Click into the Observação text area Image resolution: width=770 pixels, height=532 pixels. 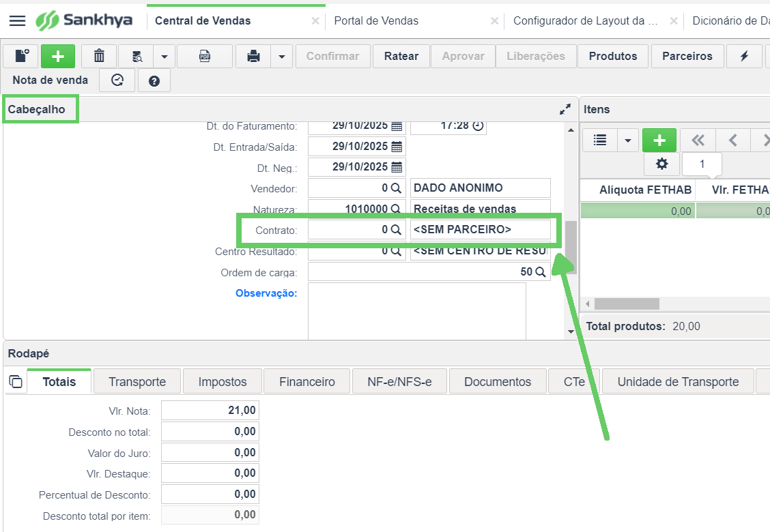[417, 311]
